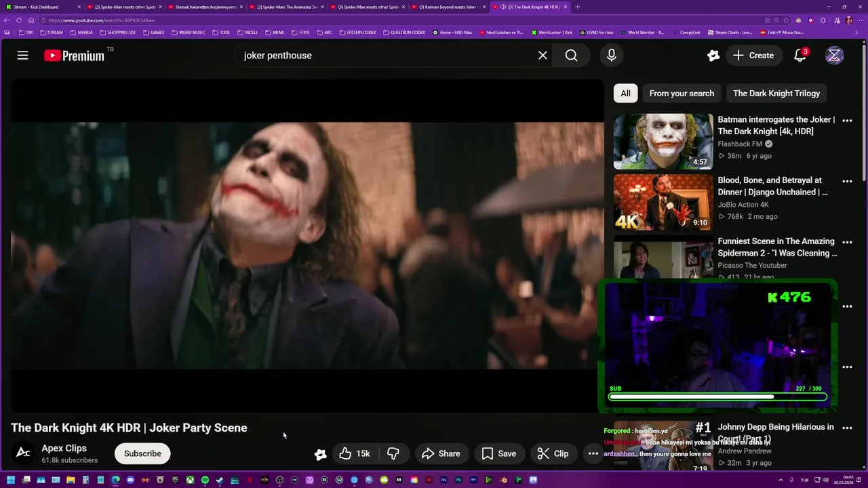Launch InDesign from the taskbar

pyautogui.click(x=429, y=480)
